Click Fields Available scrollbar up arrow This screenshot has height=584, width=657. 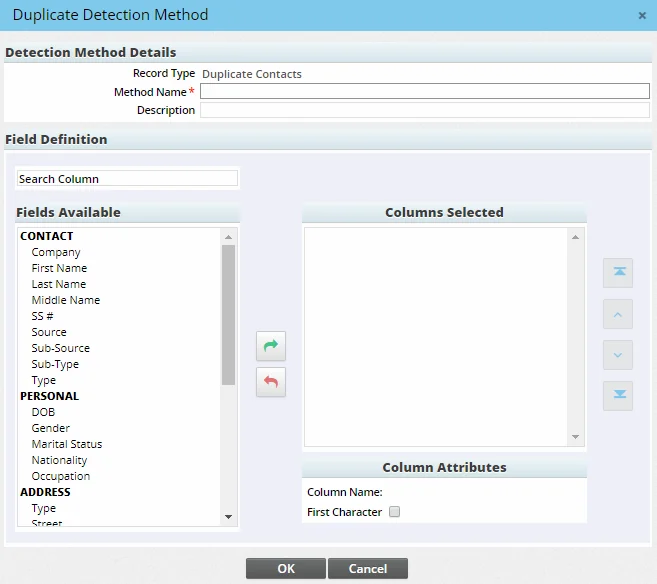pyautogui.click(x=228, y=237)
